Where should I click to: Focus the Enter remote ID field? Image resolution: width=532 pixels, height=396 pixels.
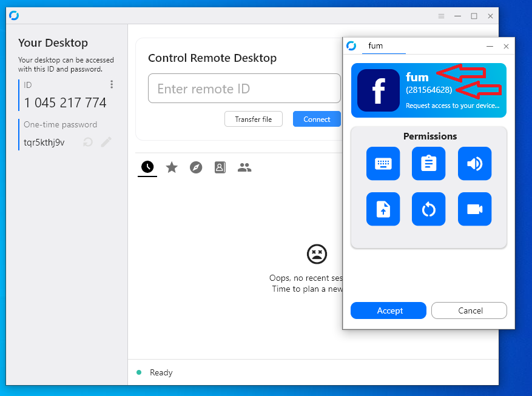tap(244, 88)
